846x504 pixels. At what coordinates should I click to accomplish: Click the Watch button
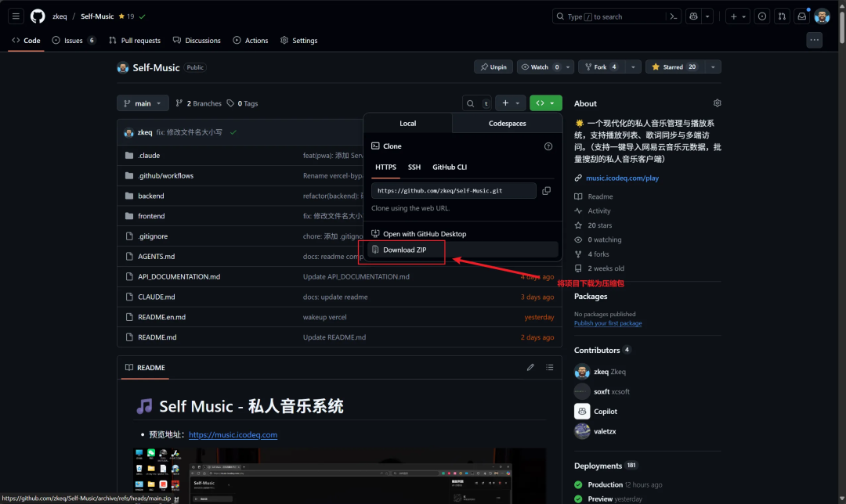click(x=540, y=67)
